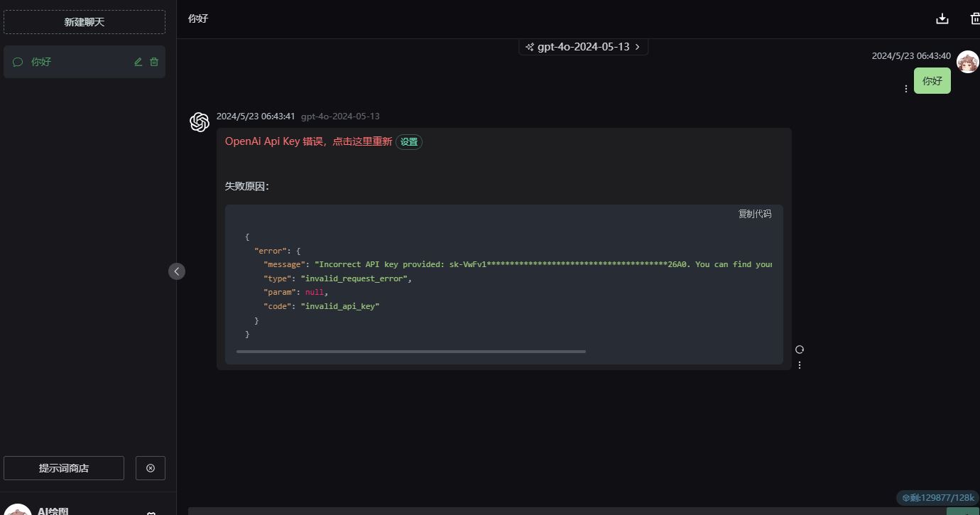
Task: Open options menu beside the 你好 bubble
Action: [905, 89]
